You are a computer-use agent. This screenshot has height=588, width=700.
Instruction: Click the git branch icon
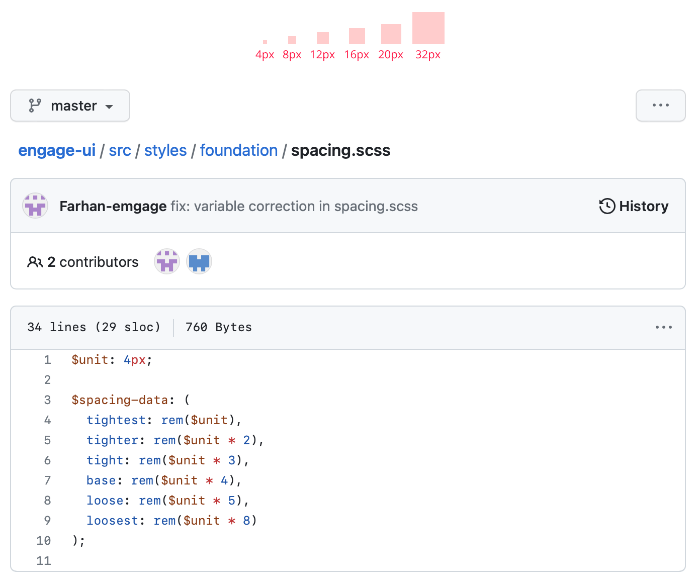tap(35, 106)
